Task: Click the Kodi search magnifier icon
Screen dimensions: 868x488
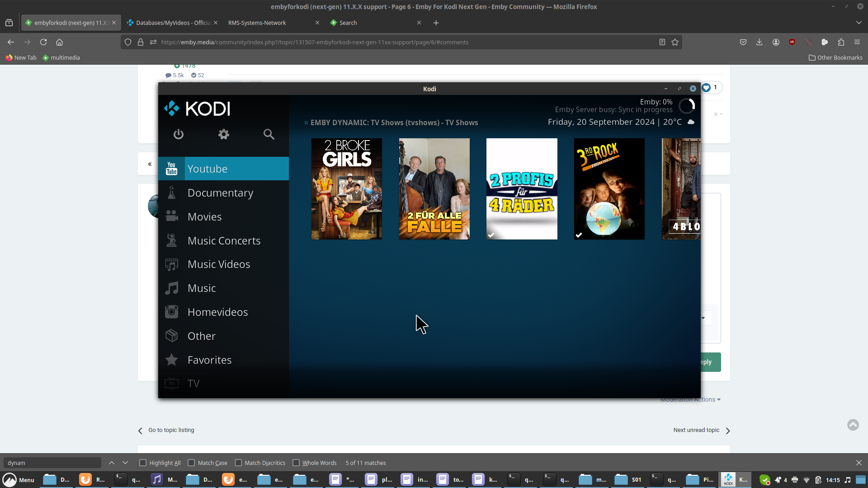Action: point(269,134)
